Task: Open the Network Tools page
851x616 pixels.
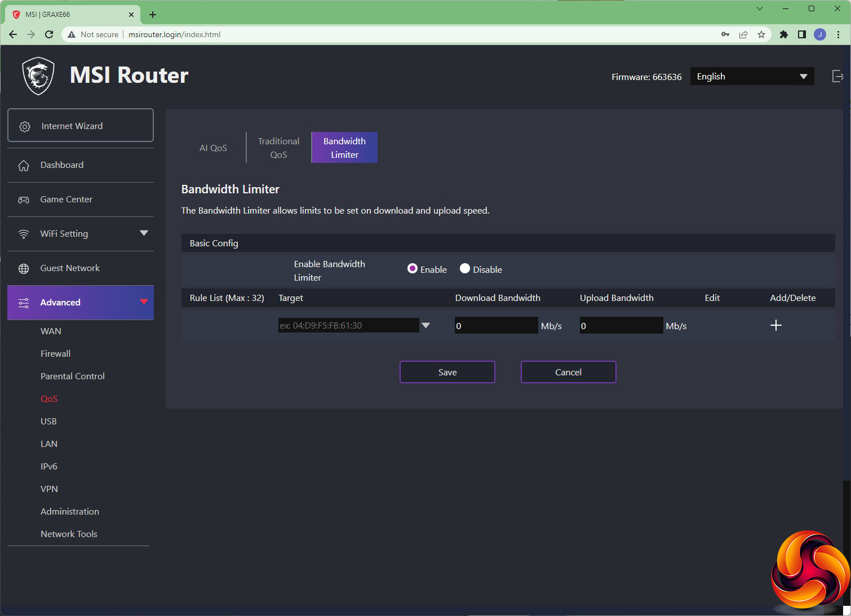Action: tap(69, 534)
